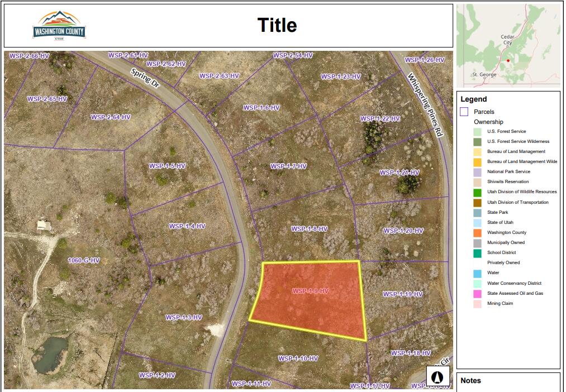Click the Bureau of Land Management swatch
Screen dimensions: 566x392
point(477,152)
